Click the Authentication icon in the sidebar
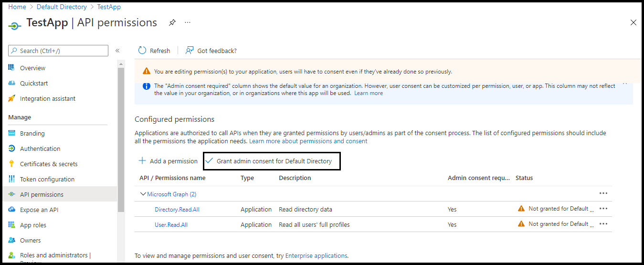Image resolution: width=644 pixels, height=265 pixels. tap(12, 148)
